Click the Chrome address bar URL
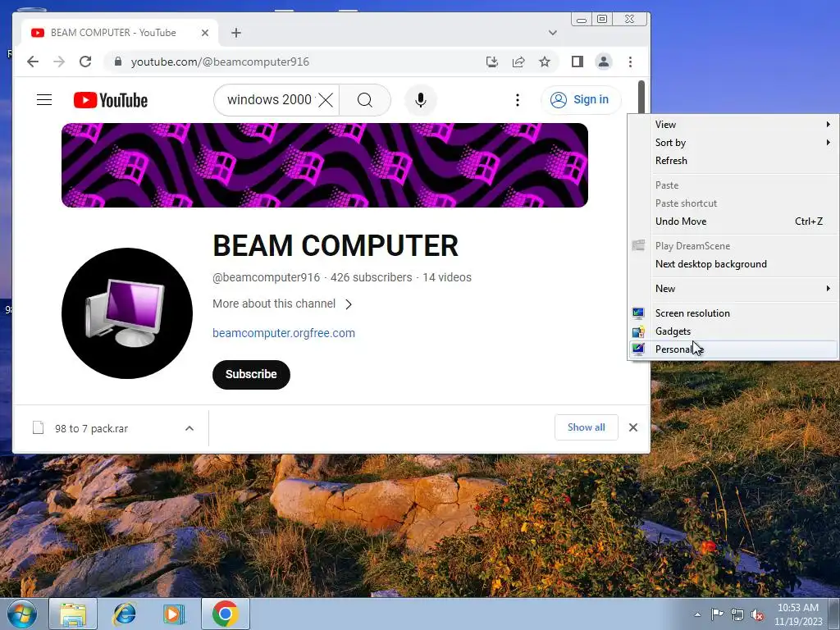 [x=220, y=62]
